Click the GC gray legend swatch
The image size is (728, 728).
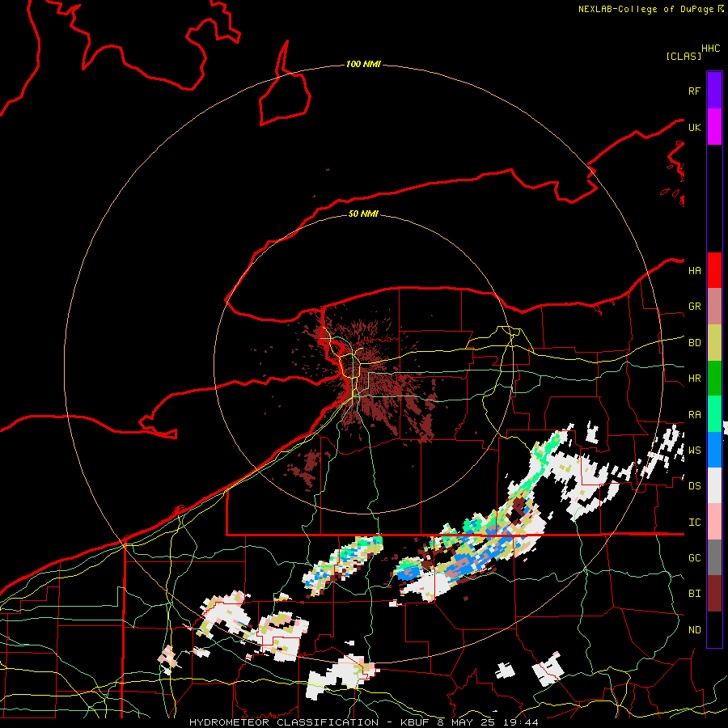pos(714,557)
